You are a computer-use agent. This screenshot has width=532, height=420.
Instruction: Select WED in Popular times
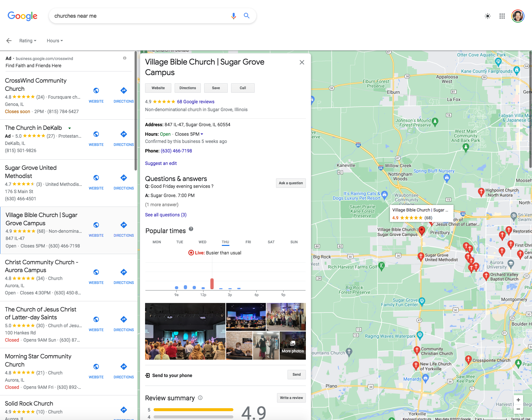coord(202,242)
